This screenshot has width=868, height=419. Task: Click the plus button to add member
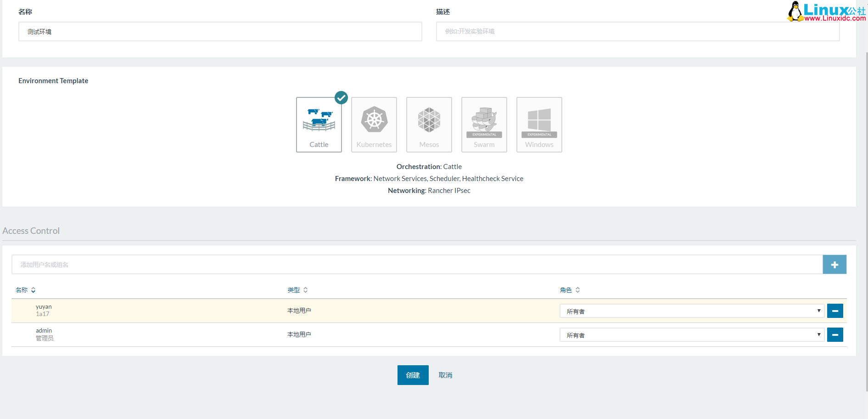pos(834,265)
